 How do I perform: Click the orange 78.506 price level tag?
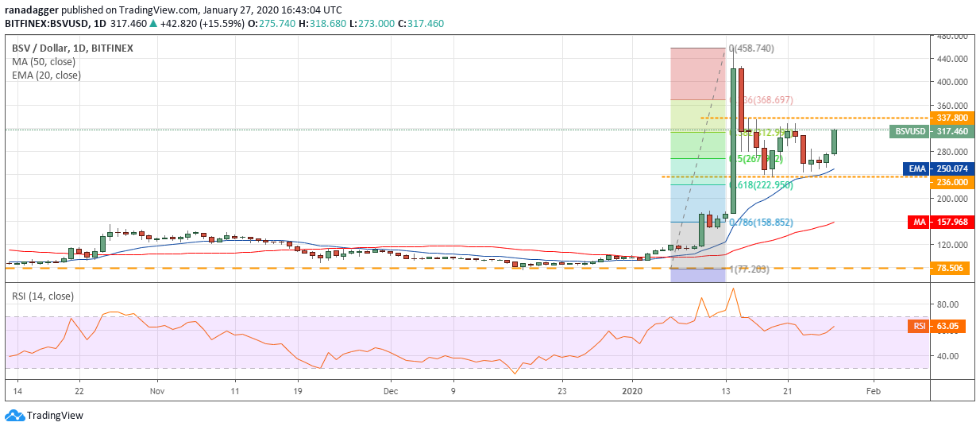pyautogui.click(x=949, y=268)
